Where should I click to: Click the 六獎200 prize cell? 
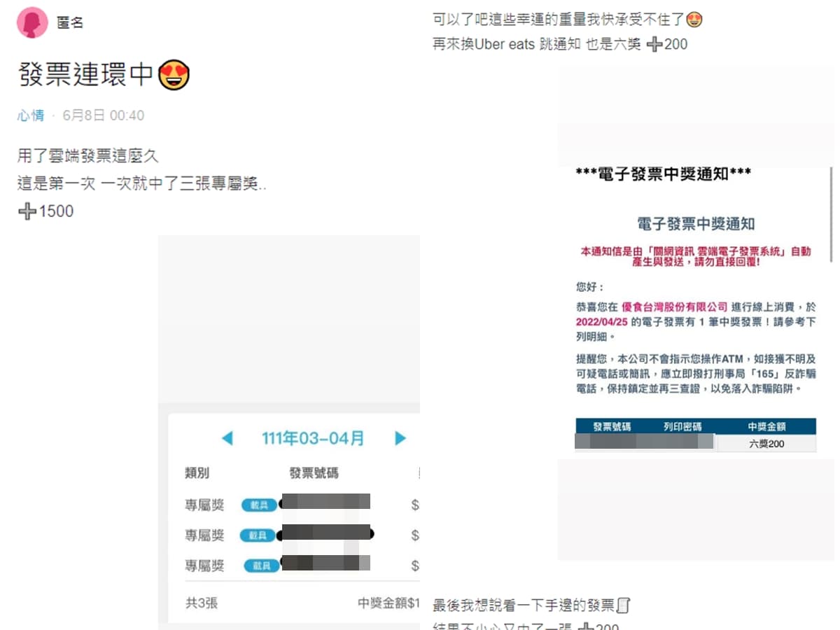[x=766, y=443]
